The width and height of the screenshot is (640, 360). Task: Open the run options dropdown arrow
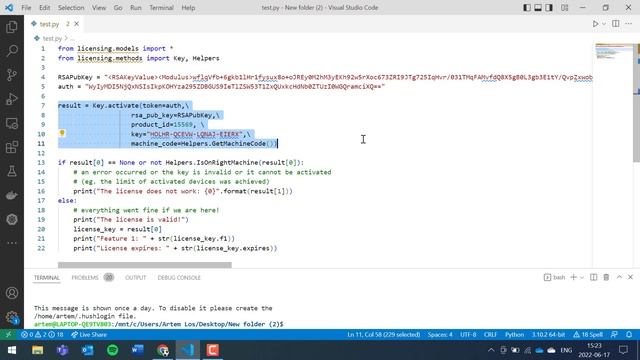604,24
